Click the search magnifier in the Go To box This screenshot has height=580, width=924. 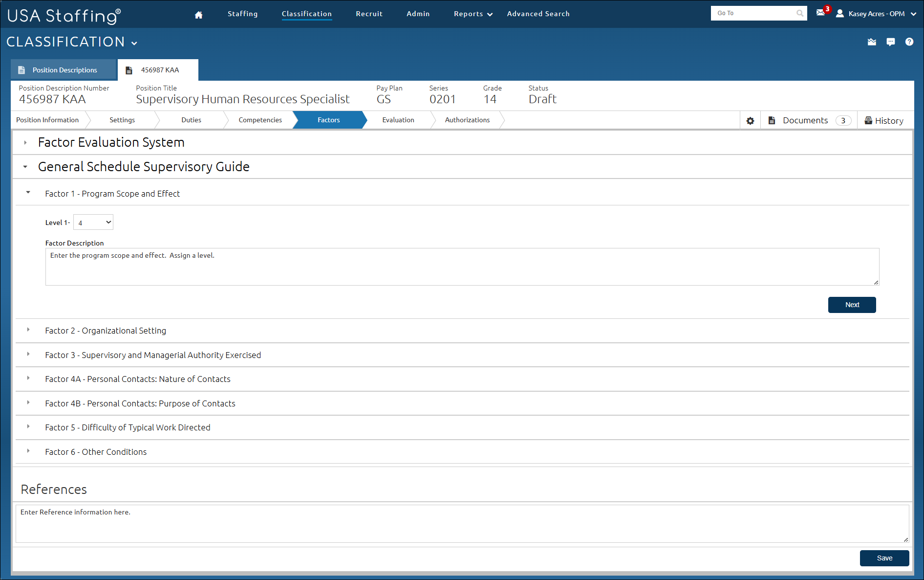tap(800, 13)
